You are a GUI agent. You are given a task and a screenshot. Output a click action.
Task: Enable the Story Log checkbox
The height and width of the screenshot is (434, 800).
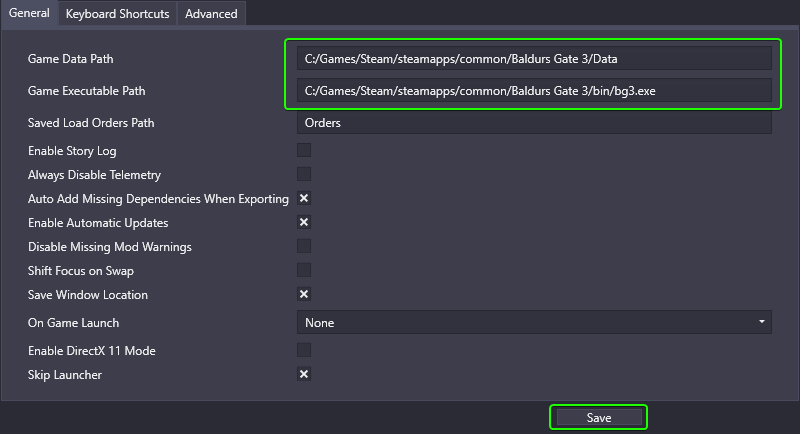click(x=304, y=150)
